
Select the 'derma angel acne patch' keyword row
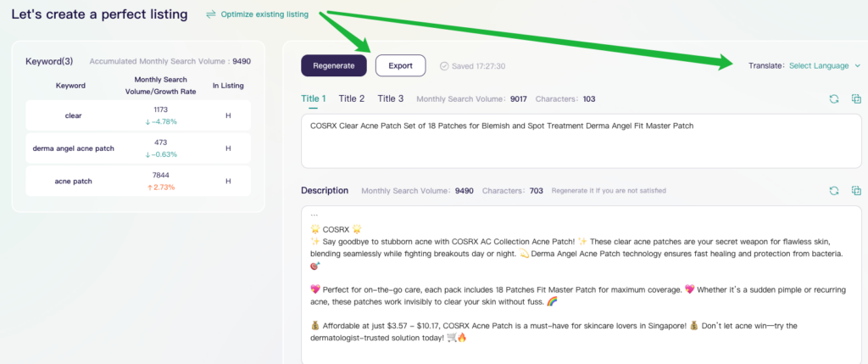[138, 148]
